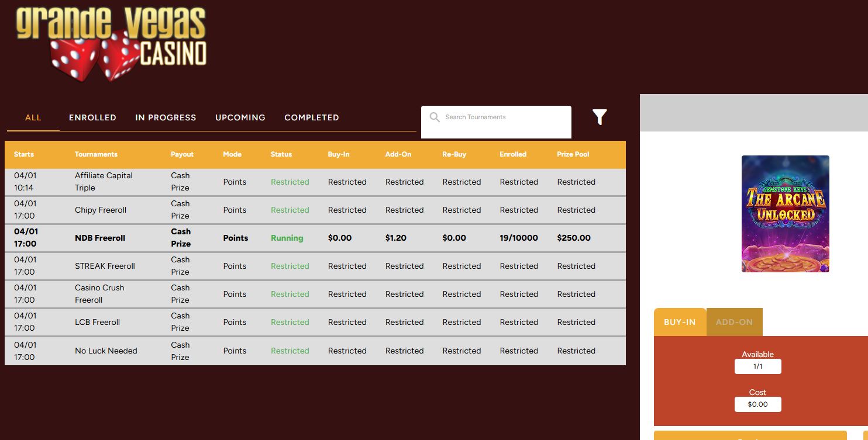The image size is (868, 440).
Task: Click Points mode in NDB Freeroll row
Action: tap(236, 238)
